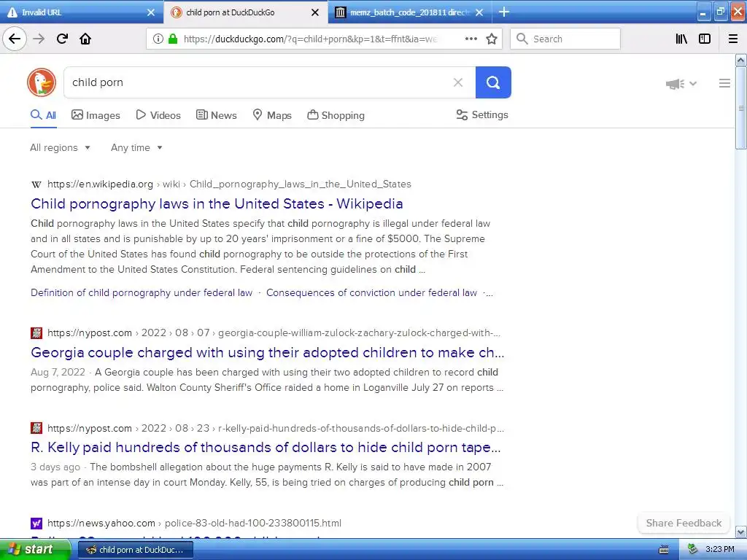Click the Wikipedia favicon beside the first result

(36, 184)
